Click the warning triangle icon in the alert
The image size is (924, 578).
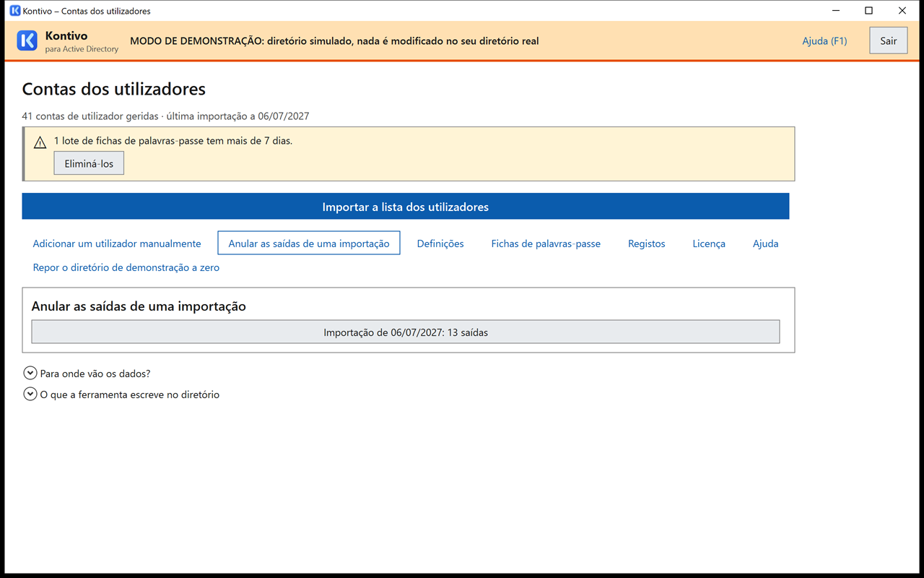pyautogui.click(x=40, y=143)
